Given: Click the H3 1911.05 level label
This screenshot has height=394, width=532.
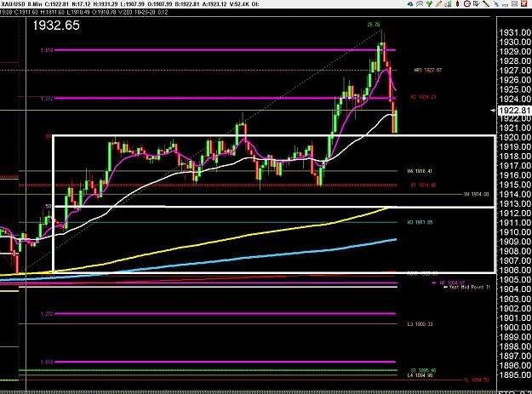Looking at the screenshot, I should point(420,222).
